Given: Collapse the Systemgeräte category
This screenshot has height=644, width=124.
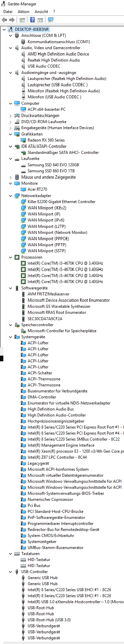Looking at the screenshot, I should point(10,337).
